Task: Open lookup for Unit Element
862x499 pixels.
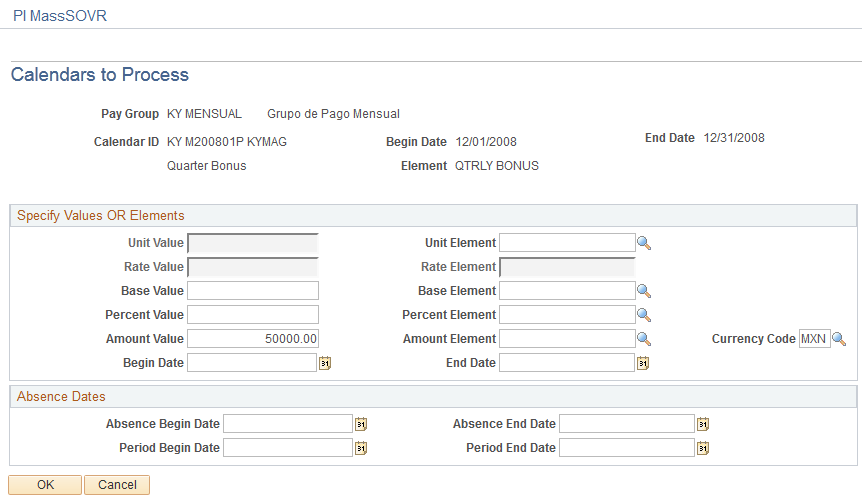Action: [644, 243]
